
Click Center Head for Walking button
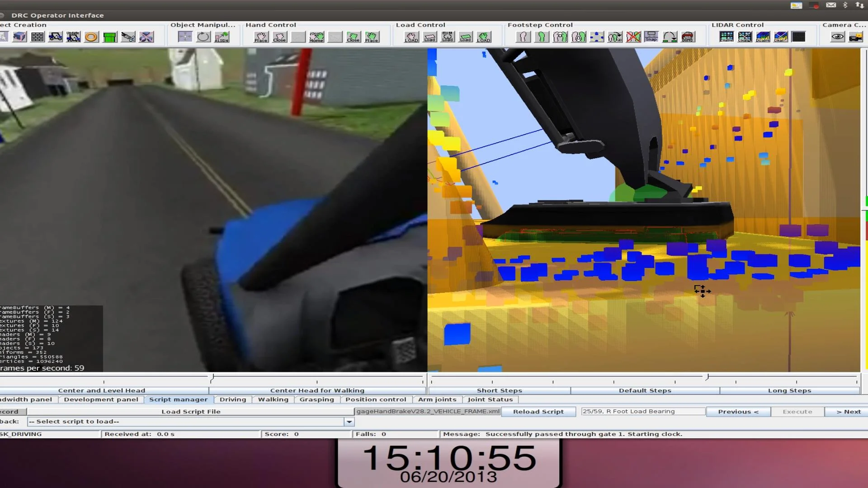[317, 390]
